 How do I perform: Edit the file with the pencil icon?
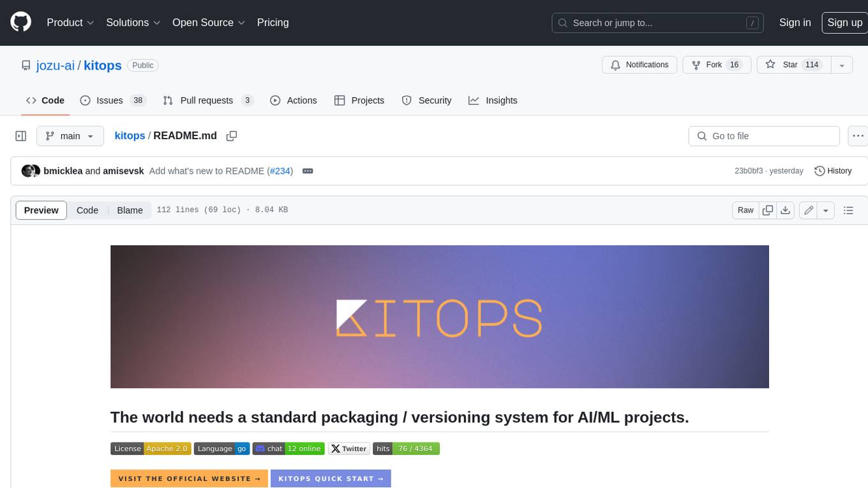pyautogui.click(x=809, y=210)
